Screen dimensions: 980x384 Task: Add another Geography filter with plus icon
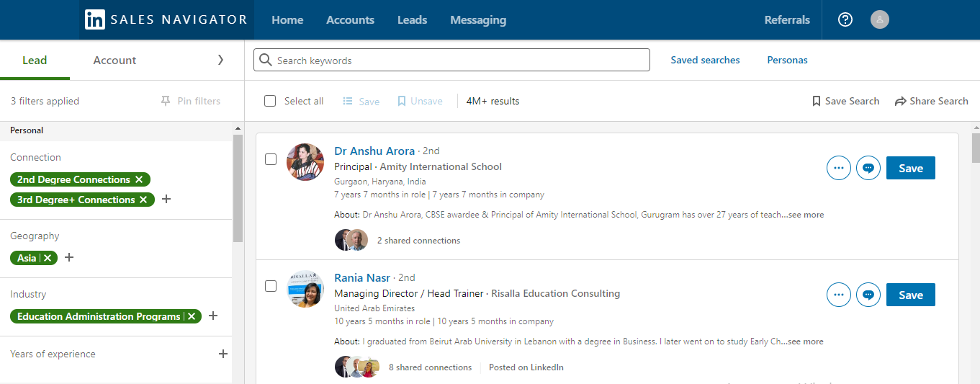coord(69,257)
